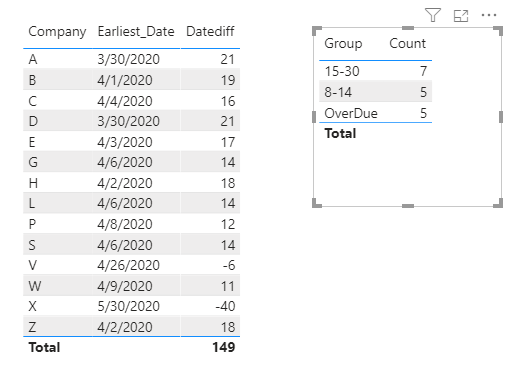Grab the visual's right middle handle

[x=501, y=117]
